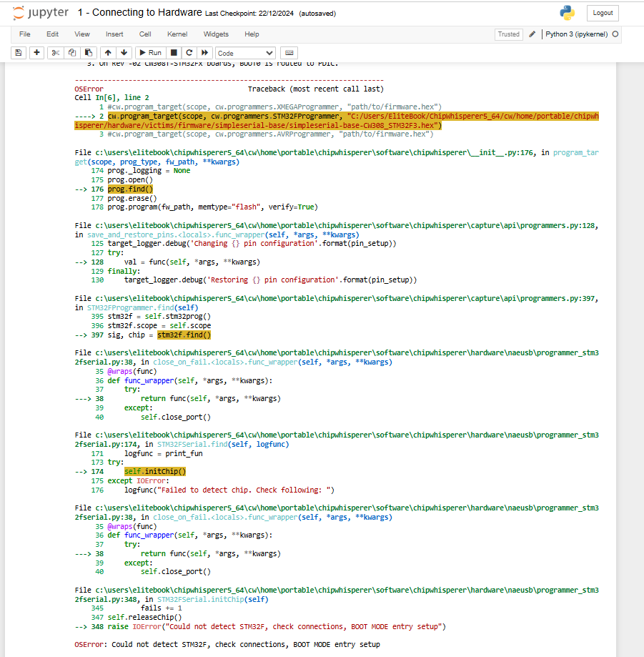Click the Trusted notebook button
This screenshot has height=657, width=644.
click(x=509, y=34)
